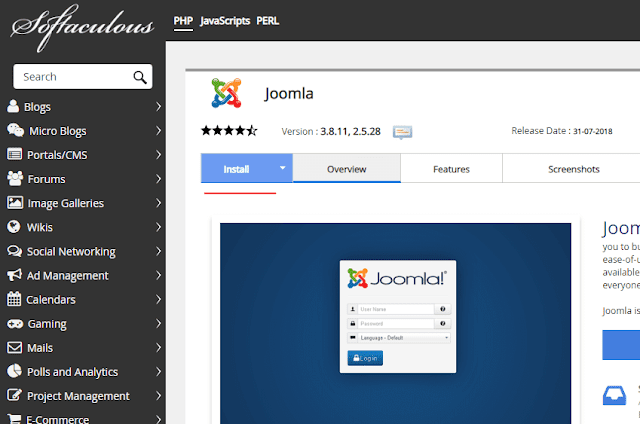Open the Install button dropdown arrow

[282, 168]
